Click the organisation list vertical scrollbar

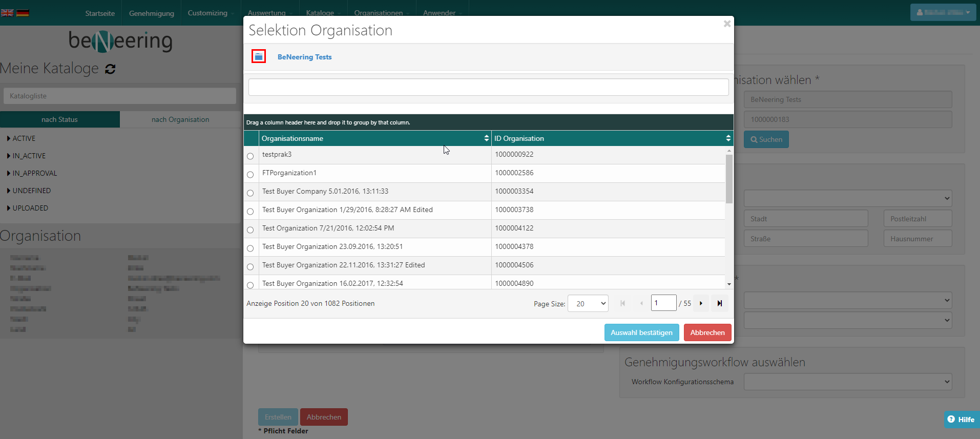click(729, 179)
